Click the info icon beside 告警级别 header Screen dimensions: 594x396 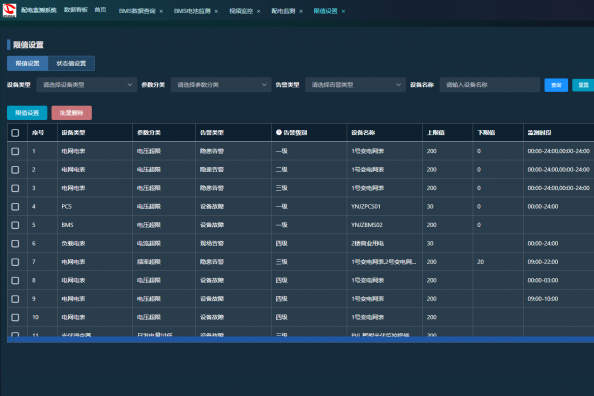(x=279, y=132)
